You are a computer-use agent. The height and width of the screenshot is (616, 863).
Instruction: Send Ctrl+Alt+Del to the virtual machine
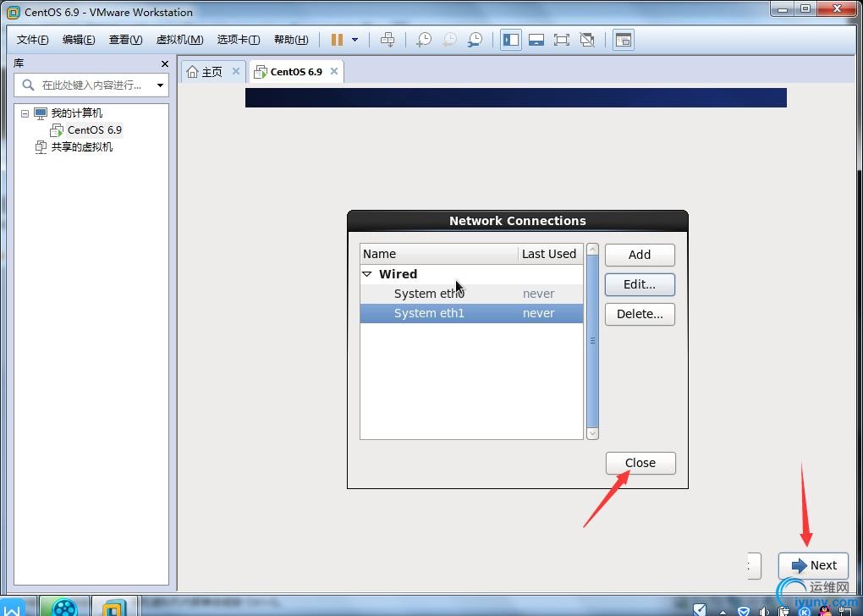(x=388, y=40)
